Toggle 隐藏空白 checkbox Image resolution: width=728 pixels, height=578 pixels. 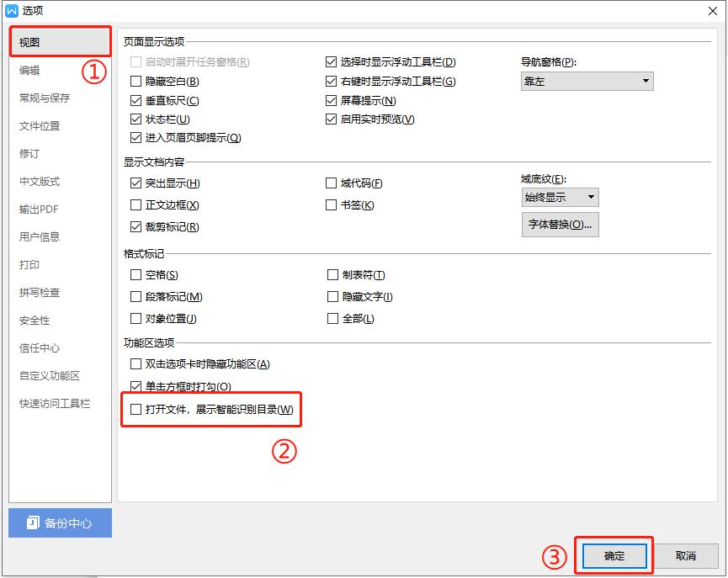(x=136, y=82)
